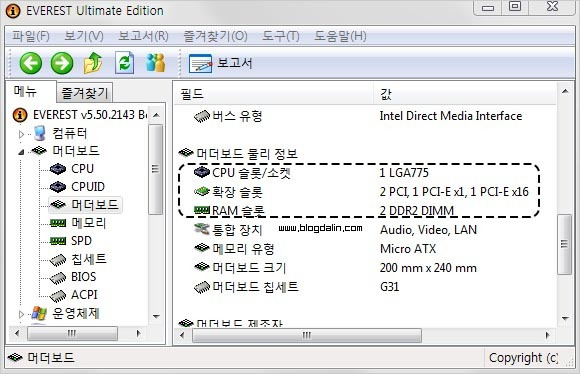Click the 값 column header
580x374 pixels.
click(465, 94)
